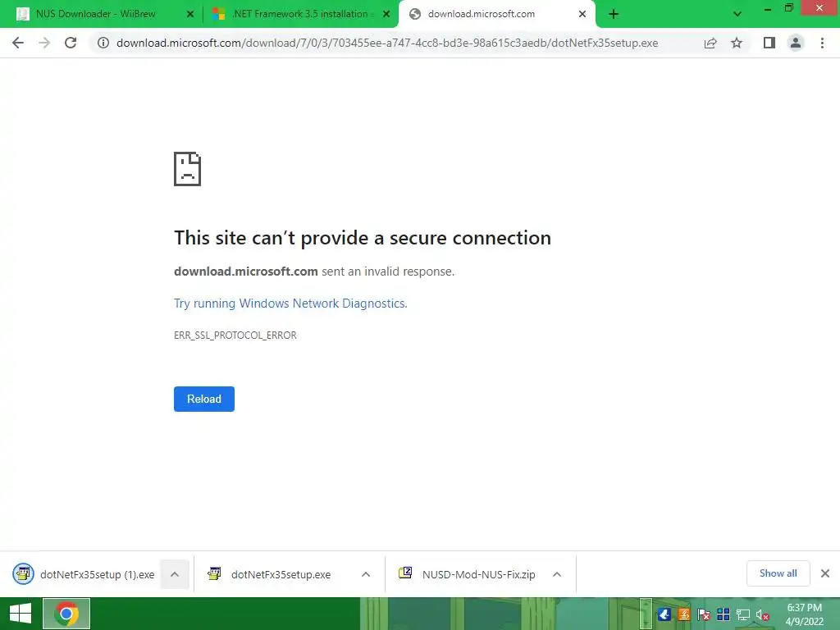Open the Chrome profile avatar menu
The width and height of the screenshot is (840, 630).
[796, 43]
